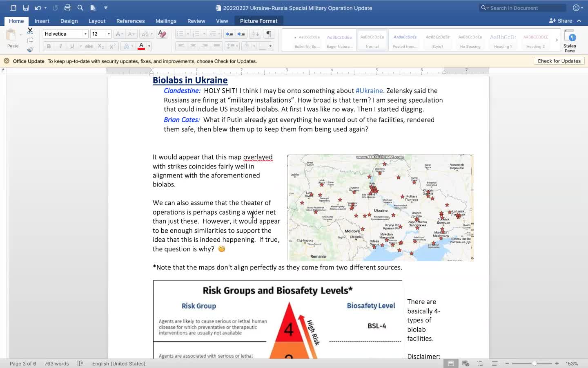Image resolution: width=588 pixels, height=368 pixels.
Task: Toggle Subscript formatting
Action: pyautogui.click(x=101, y=46)
